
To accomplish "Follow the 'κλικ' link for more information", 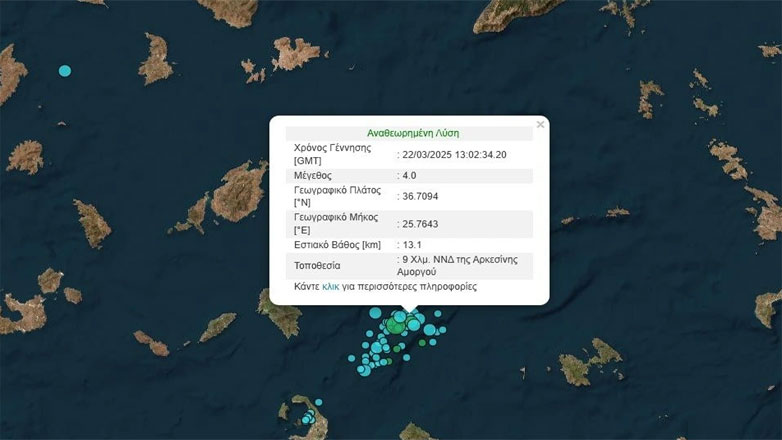I will tap(333, 286).
